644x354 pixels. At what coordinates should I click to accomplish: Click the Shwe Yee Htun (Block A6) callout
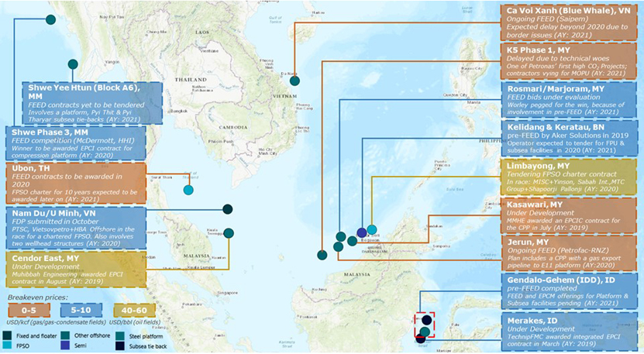click(92, 103)
